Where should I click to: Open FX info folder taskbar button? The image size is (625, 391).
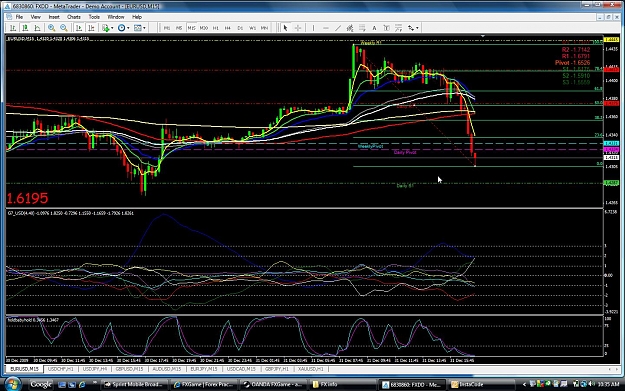click(x=343, y=385)
